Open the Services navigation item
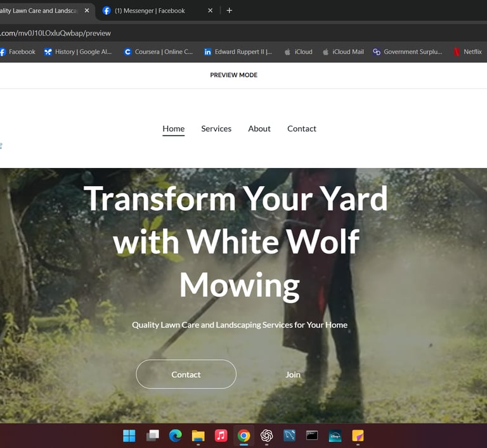 [216, 129]
